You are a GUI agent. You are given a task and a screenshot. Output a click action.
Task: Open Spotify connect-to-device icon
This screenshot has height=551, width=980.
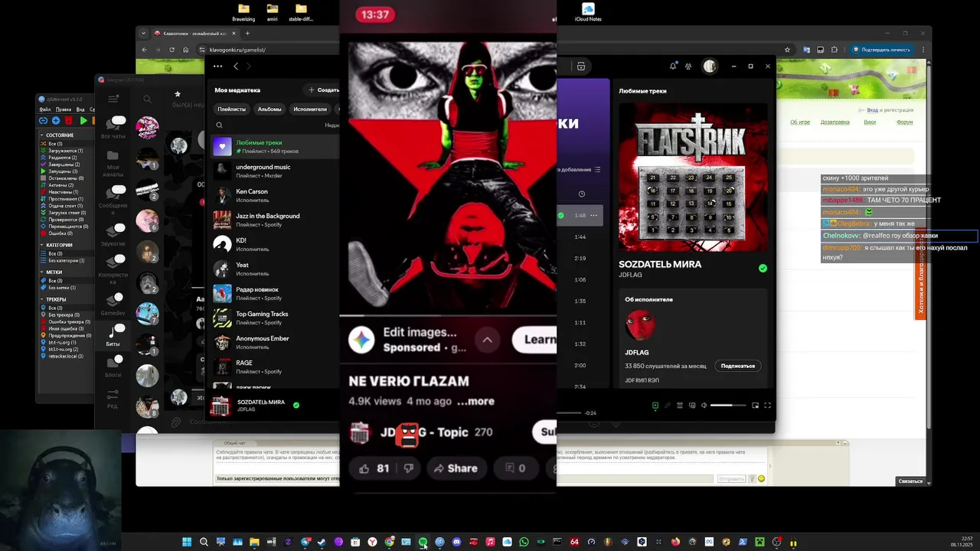(691, 406)
